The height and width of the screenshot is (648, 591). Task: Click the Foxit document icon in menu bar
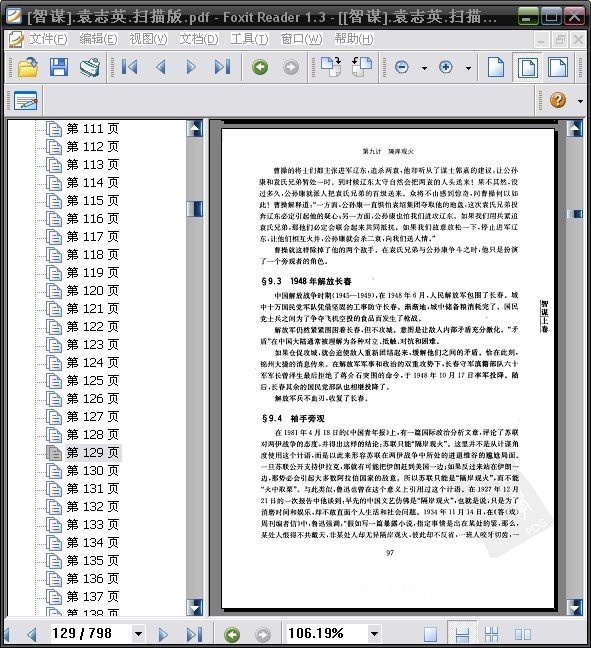coord(17,39)
